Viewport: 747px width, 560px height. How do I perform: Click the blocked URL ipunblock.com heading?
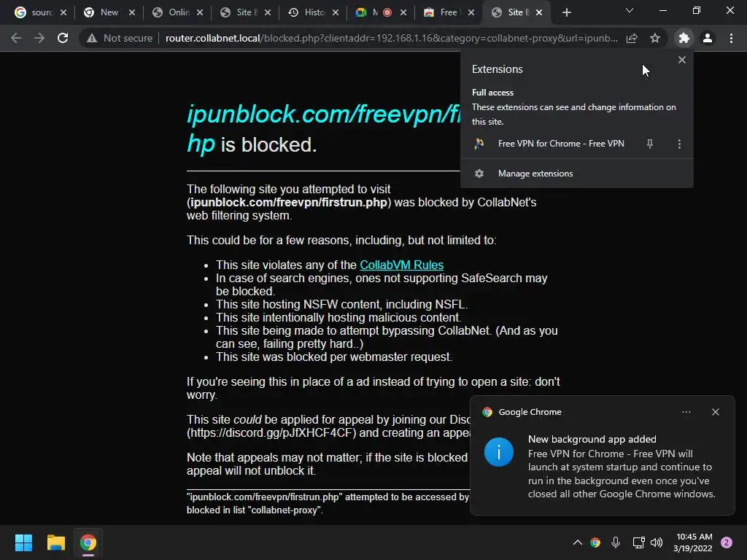coord(324,128)
